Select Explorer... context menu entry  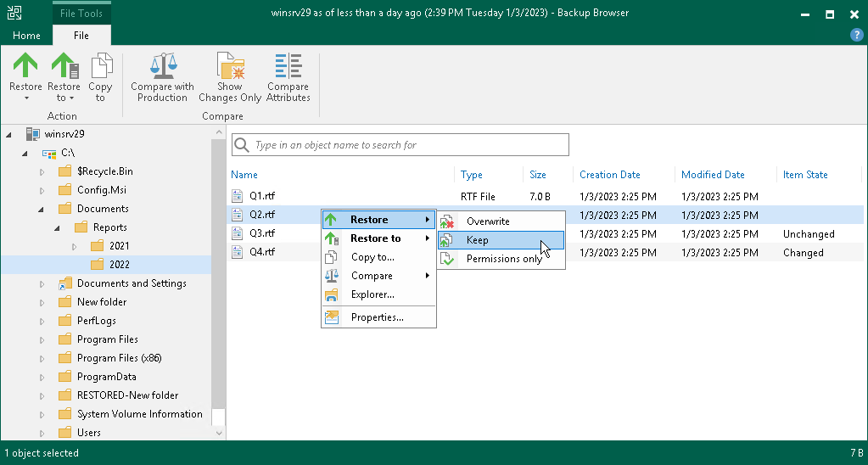click(378, 294)
